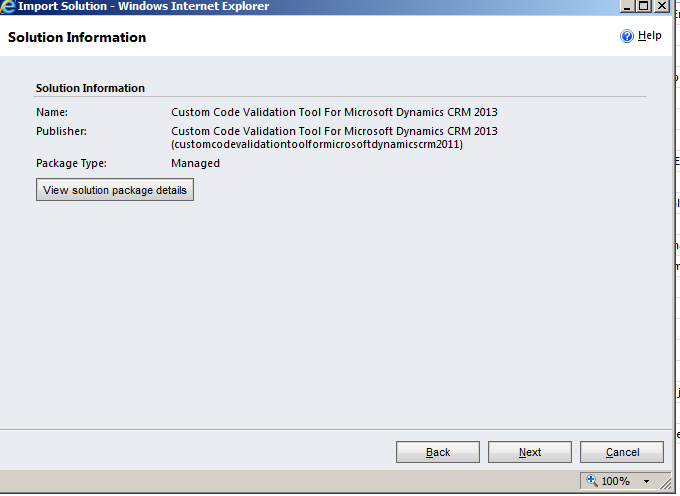Click the 'Package Type:' label

(71, 163)
